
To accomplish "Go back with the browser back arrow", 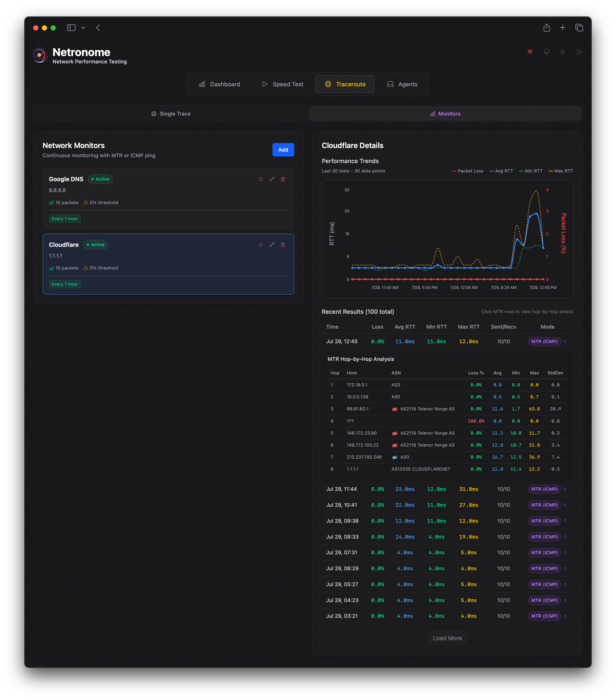I will (98, 28).
